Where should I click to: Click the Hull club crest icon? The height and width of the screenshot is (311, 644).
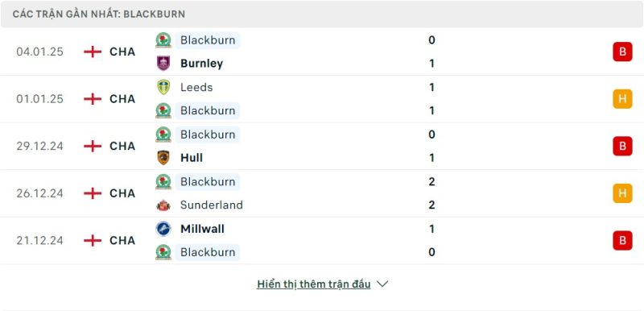pyautogui.click(x=163, y=158)
